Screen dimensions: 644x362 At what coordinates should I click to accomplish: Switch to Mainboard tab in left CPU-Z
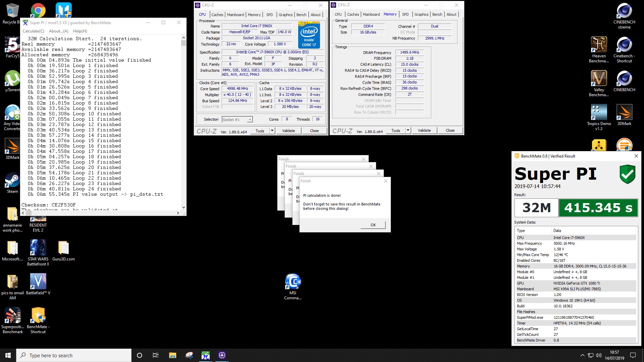coord(235,15)
